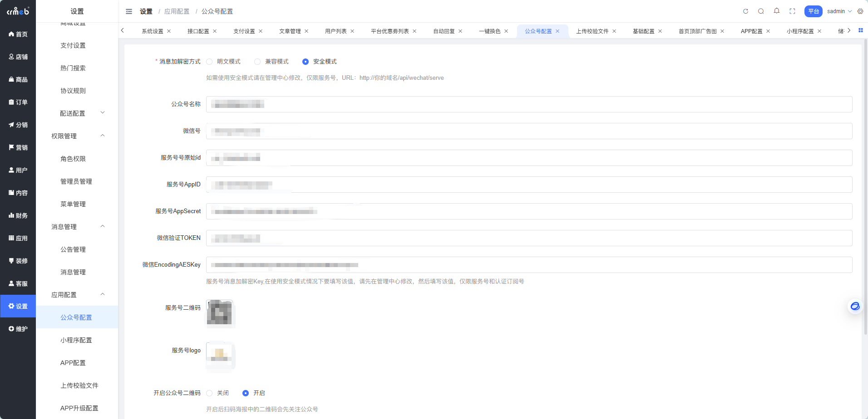Open the 用户 sidebar section
The width and height of the screenshot is (868, 419).
[18, 170]
